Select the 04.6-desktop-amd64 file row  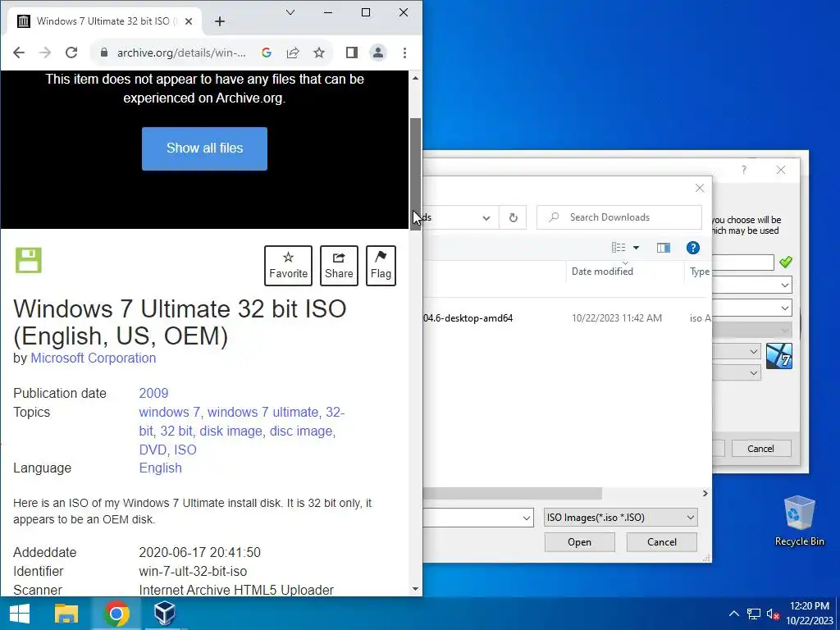click(x=567, y=318)
